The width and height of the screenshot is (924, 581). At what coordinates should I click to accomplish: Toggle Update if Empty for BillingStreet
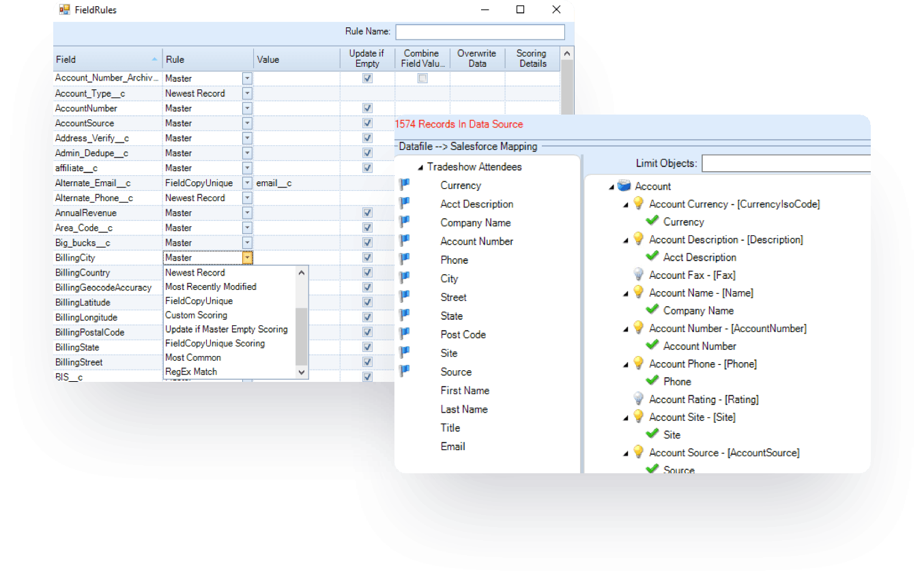pyautogui.click(x=368, y=362)
